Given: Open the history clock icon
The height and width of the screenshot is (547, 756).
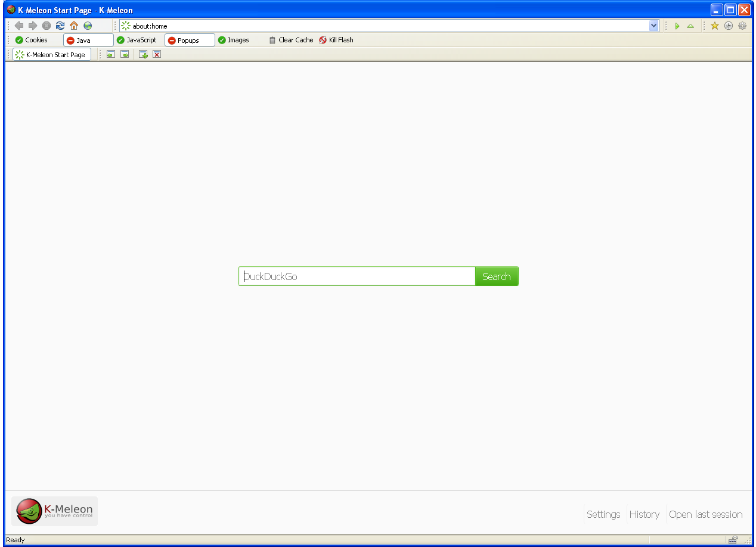Looking at the screenshot, I should click(x=728, y=26).
